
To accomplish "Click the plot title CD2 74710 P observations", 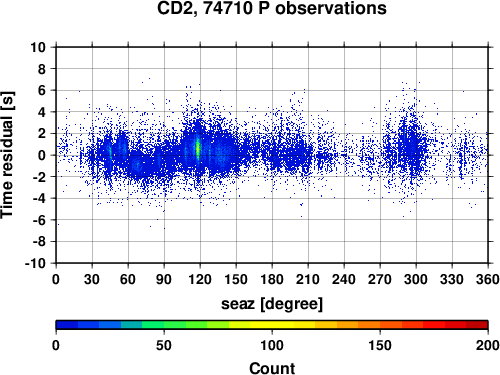I will click(272, 9).
